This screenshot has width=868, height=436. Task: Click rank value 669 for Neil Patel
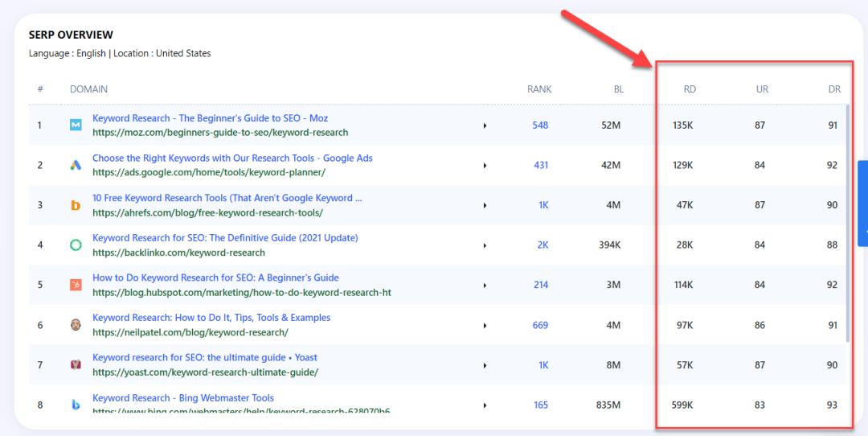coord(540,325)
